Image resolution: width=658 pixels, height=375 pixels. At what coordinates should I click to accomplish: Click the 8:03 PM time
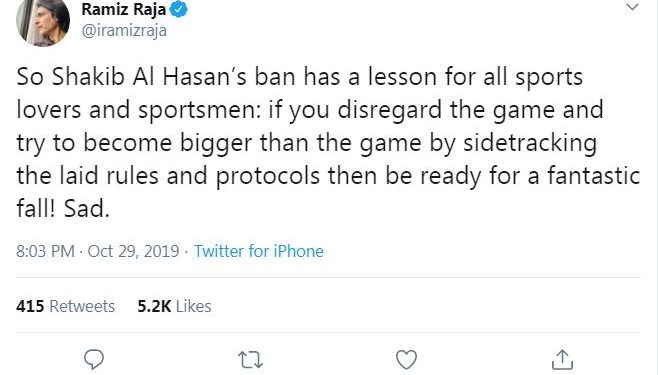click(45, 251)
